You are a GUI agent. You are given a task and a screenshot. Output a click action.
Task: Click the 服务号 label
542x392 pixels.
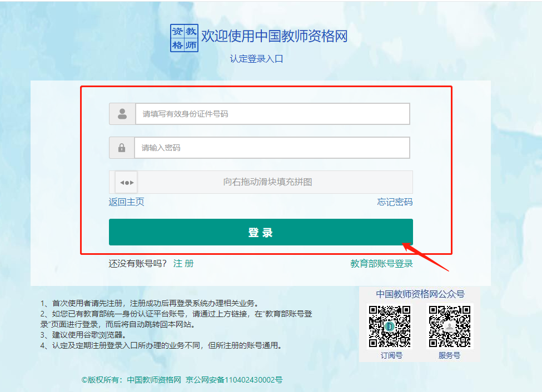pos(449,355)
